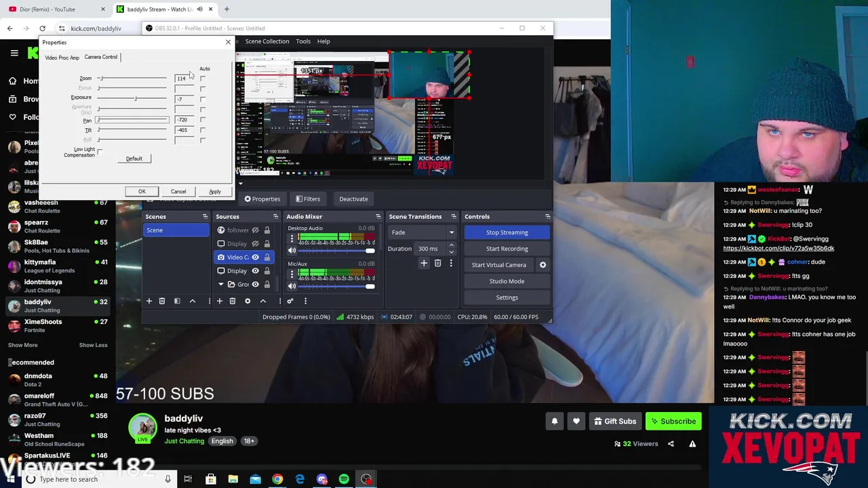
Task: Enable Auto checkbox for Exposure
Action: tap(203, 99)
